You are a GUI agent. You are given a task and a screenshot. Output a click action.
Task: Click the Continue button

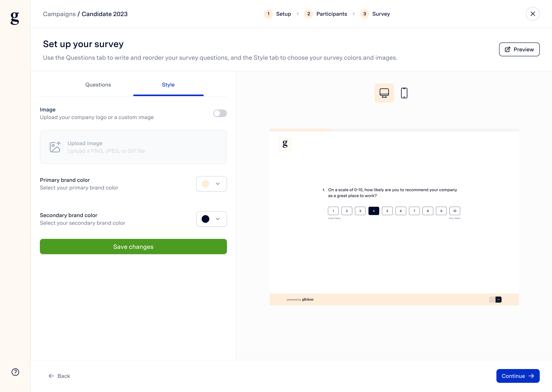[518, 376]
